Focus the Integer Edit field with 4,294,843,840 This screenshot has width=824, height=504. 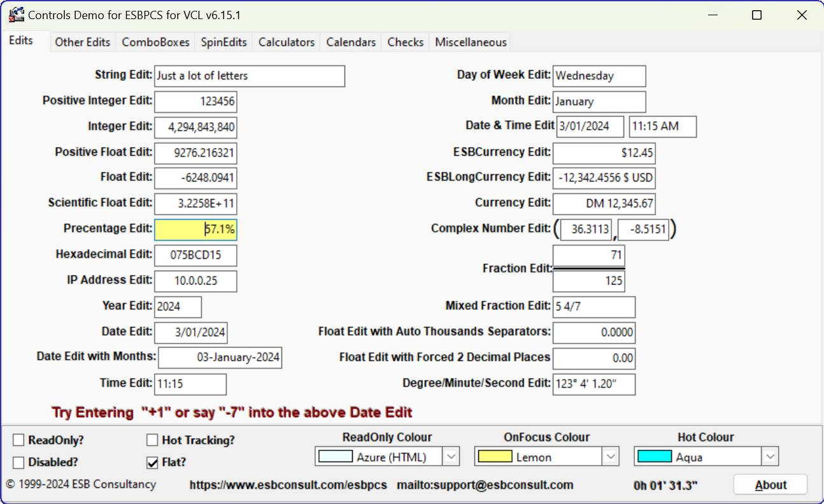(196, 127)
